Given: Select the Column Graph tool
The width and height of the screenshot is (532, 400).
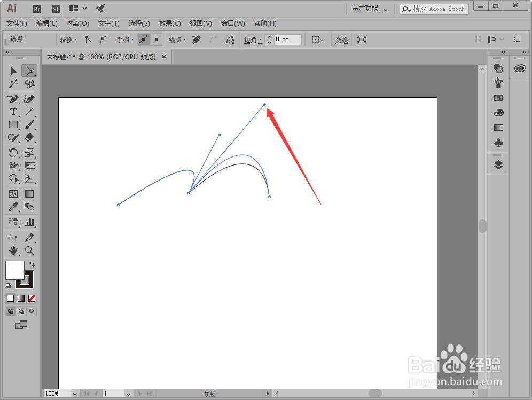Looking at the screenshot, I should (29, 222).
